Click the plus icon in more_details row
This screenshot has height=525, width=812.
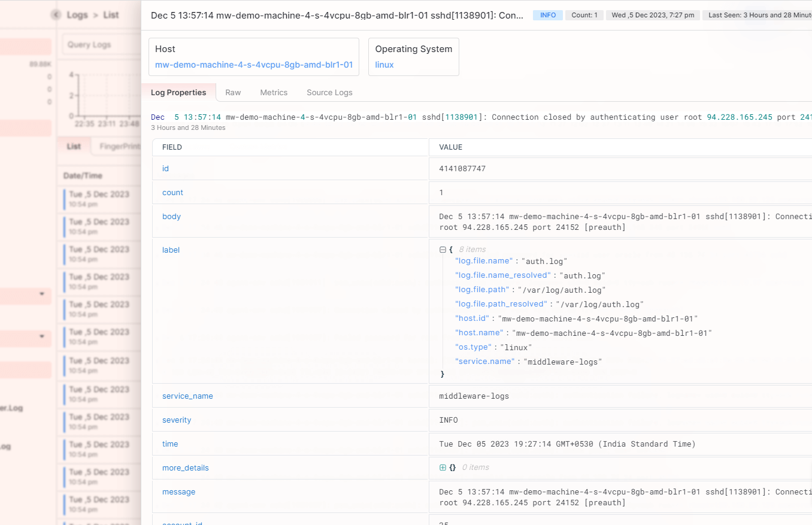tap(443, 468)
